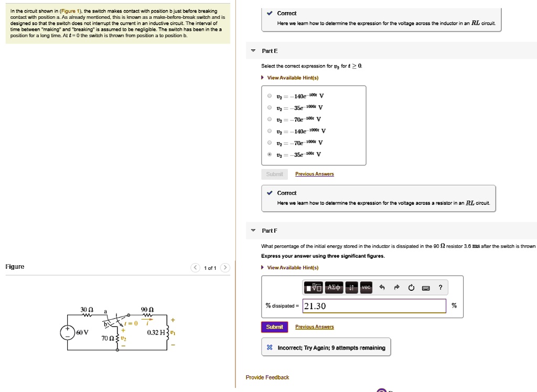
Task: Go to next figure with right arrow
Action: tap(225, 267)
